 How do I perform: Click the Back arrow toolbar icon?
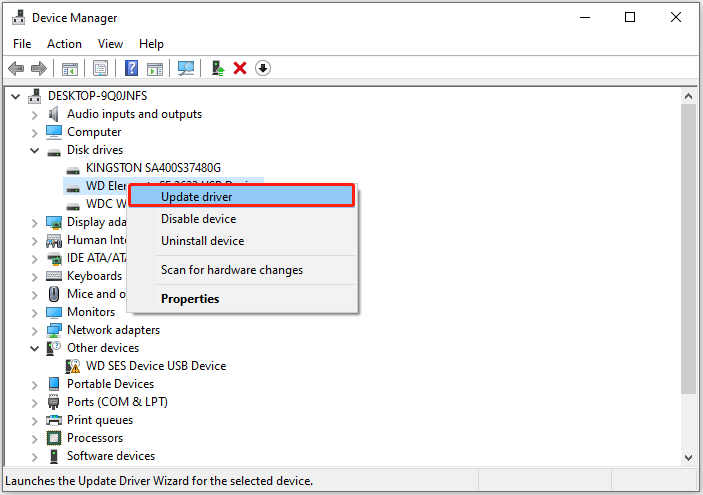(x=16, y=69)
